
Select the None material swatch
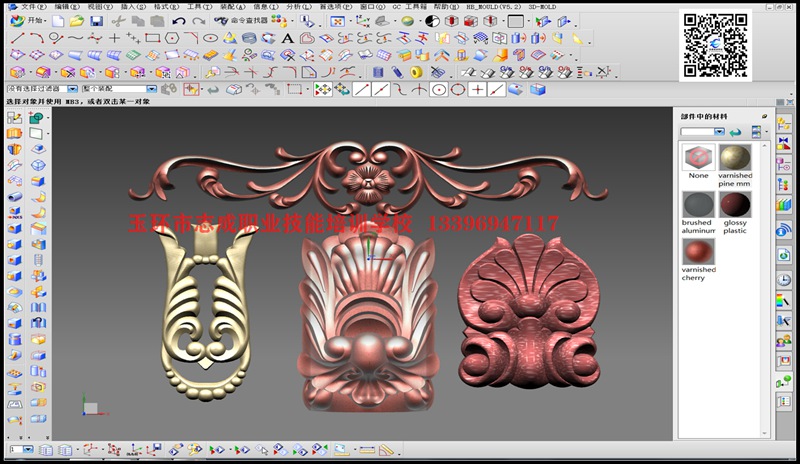point(698,157)
